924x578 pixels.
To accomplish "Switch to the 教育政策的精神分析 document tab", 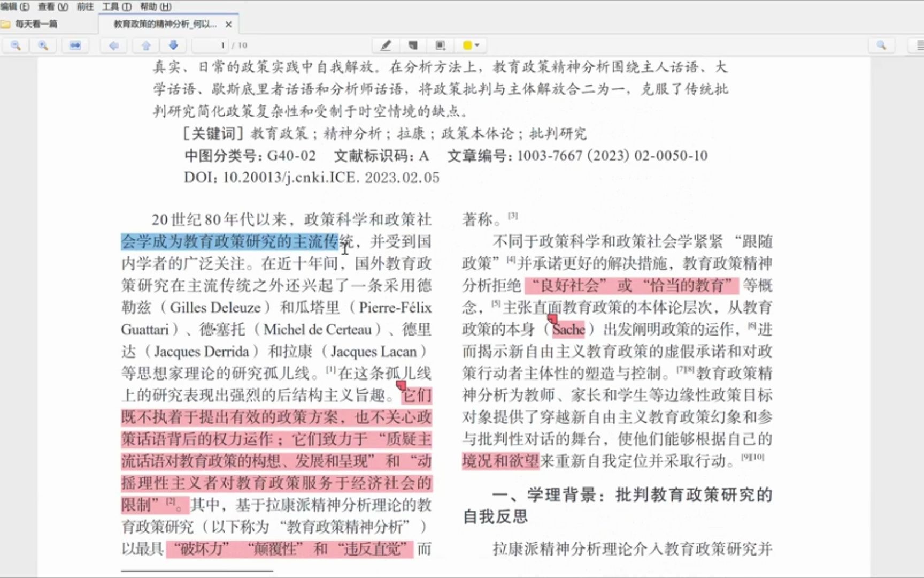I will pos(165,24).
